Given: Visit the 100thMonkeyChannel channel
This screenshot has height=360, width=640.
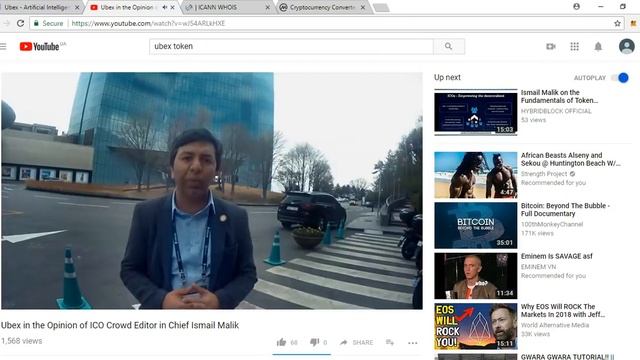Looking at the screenshot, I should click(x=552, y=224).
